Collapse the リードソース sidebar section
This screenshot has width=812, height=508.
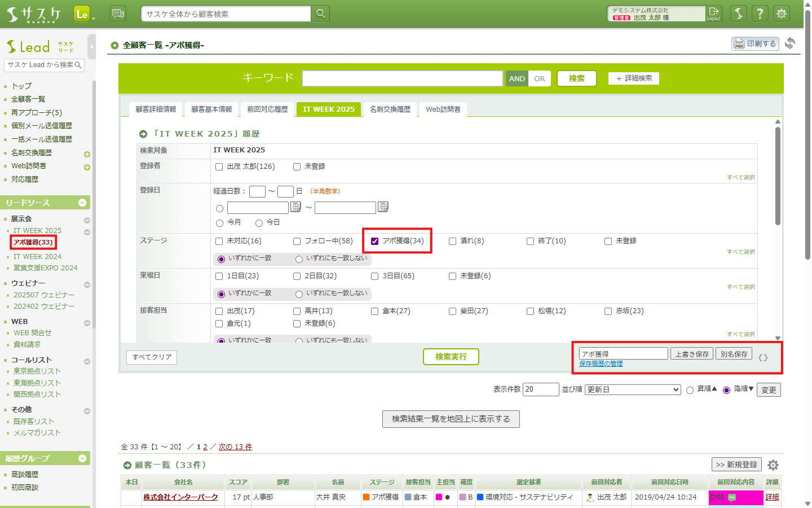[x=82, y=203]
